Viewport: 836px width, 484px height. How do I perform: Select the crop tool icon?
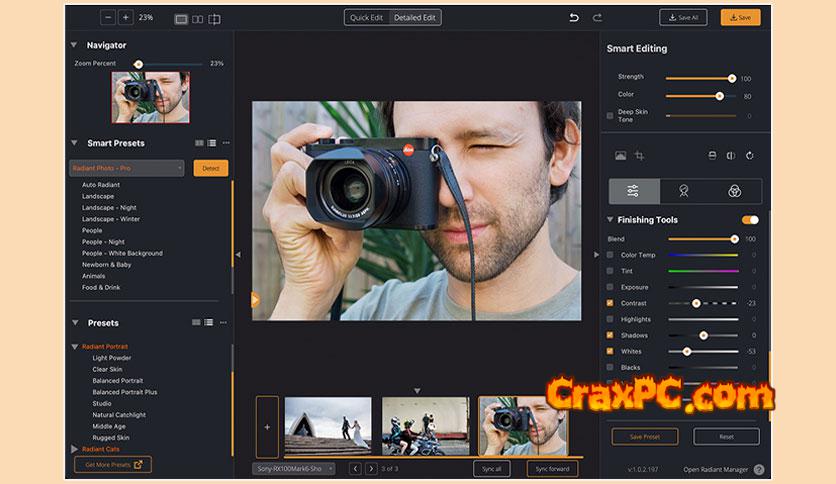pyautogui.click(x=639, y=156)
